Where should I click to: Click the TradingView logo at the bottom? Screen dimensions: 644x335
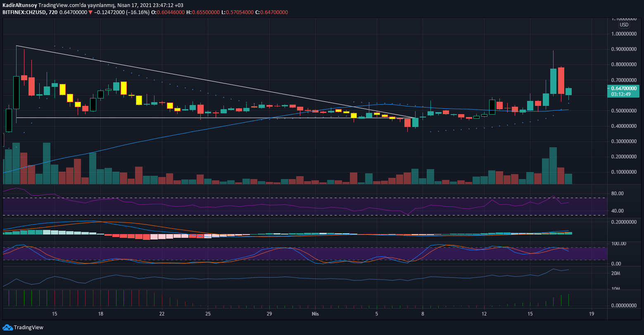[x=23, y=328]
